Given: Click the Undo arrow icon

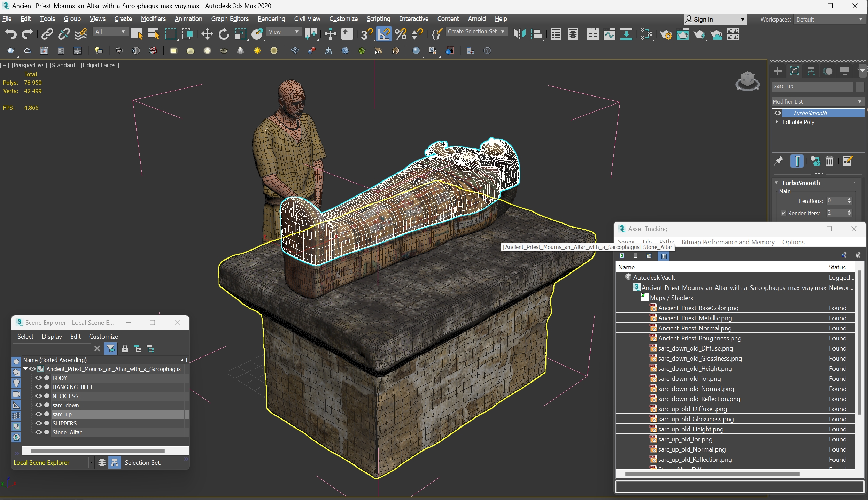Looking at the screenshot, I should pyautogui.click(x=11, y=34).
